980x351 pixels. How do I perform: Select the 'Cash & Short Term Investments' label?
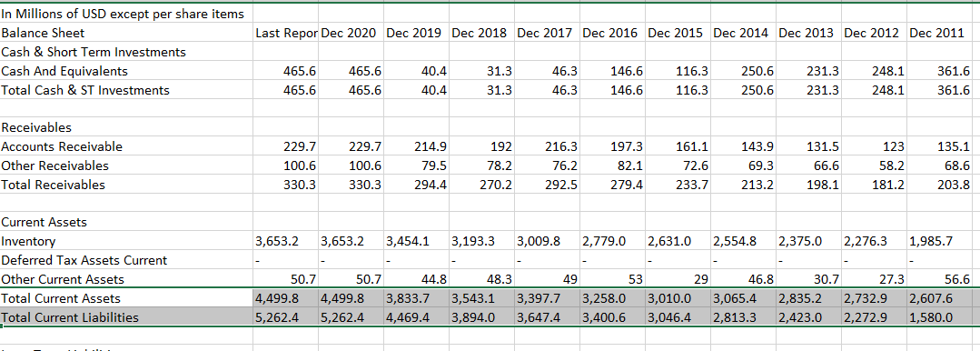coord(127,52)
